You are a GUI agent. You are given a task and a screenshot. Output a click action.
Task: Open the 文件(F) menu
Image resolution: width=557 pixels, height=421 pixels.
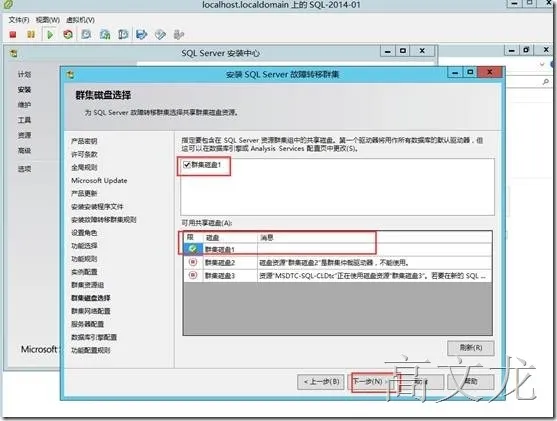[x=19, y=20]
